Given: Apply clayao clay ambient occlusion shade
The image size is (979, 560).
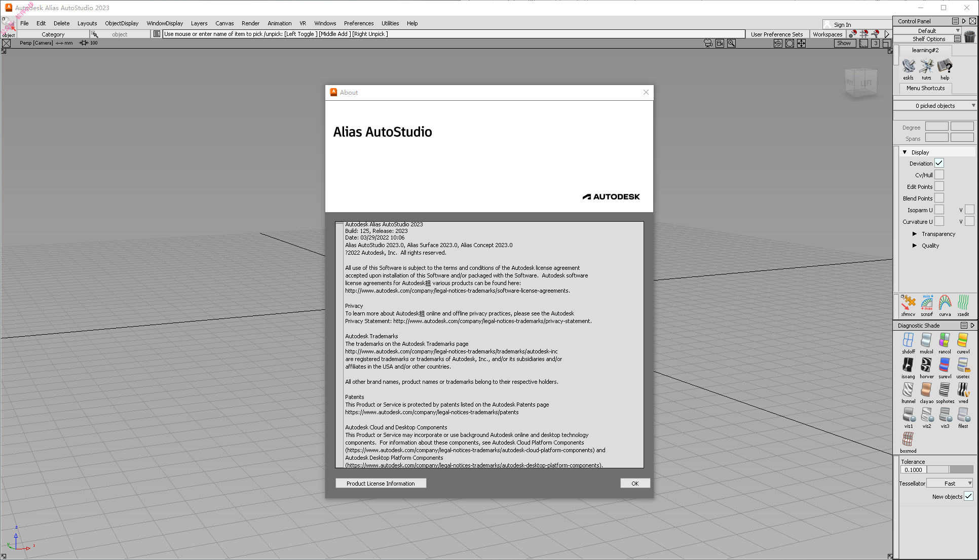Looking at the screenshot, I should pos(927,392).
